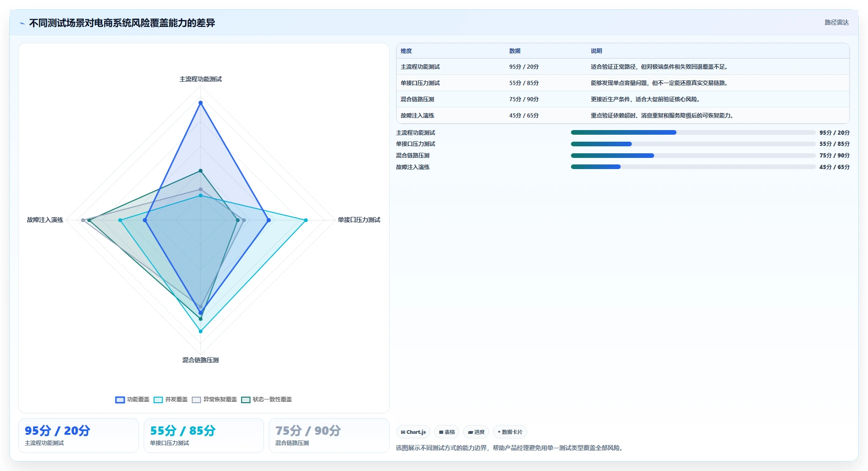Image resolution: width=868 pixels, height=471 pixels.
Task: Select the 说明 column header
Action: pyautogui.click(x=596, y=51)
